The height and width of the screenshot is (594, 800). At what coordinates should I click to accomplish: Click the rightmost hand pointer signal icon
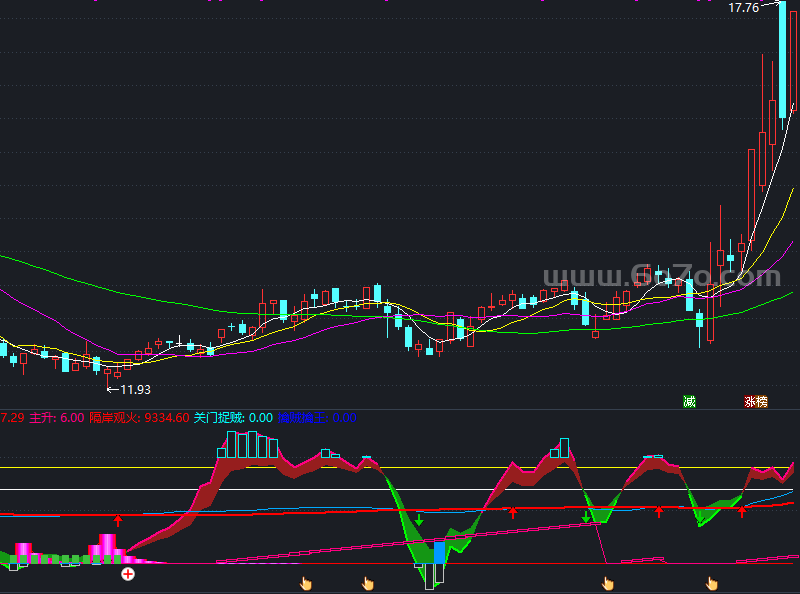point(712,583)
